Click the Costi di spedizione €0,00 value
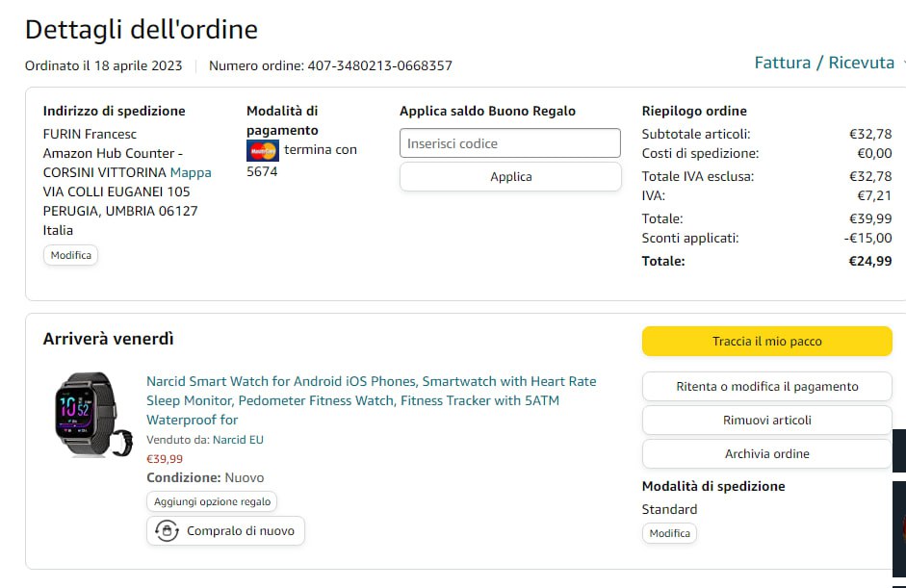Image resolution: width=906 pixels, height=588 pixels. point(874,153)
